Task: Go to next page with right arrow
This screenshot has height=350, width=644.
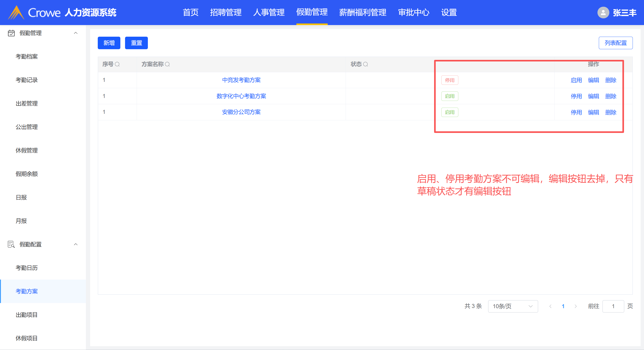Action: tap(576, 306)
